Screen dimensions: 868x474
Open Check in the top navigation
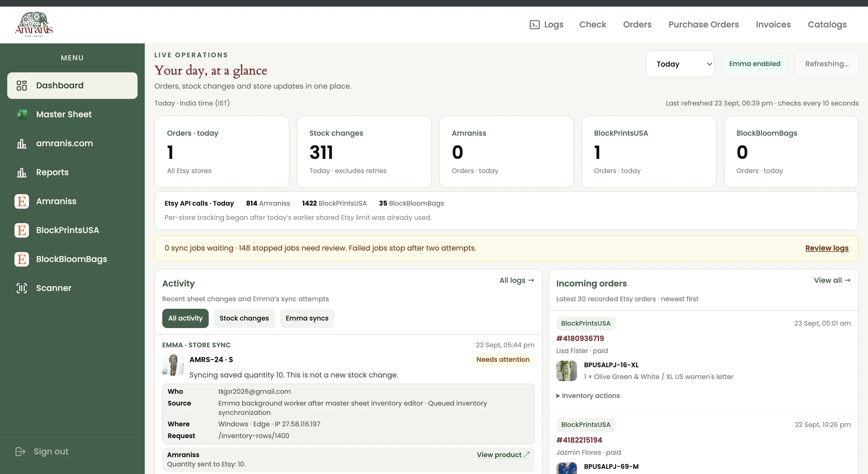click(x=592, y=25)
